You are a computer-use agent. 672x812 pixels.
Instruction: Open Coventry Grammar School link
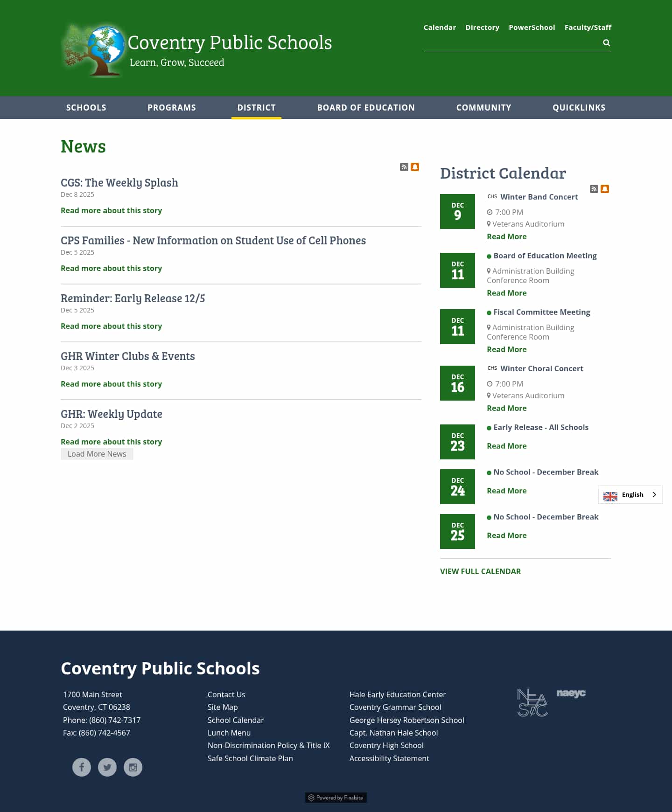395,707
